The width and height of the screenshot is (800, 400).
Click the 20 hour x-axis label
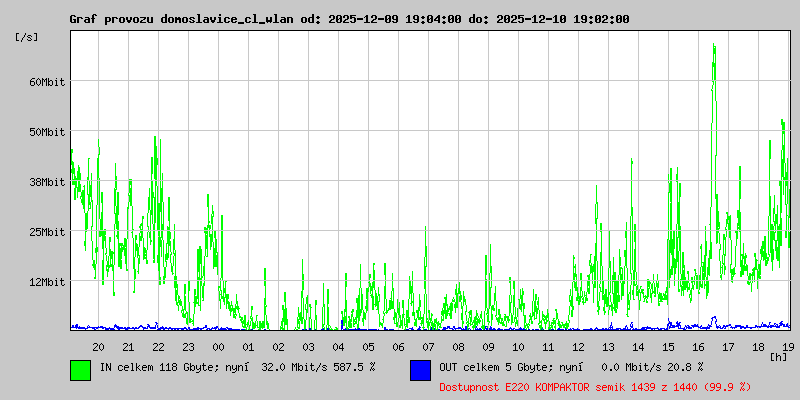click(98, 347)
